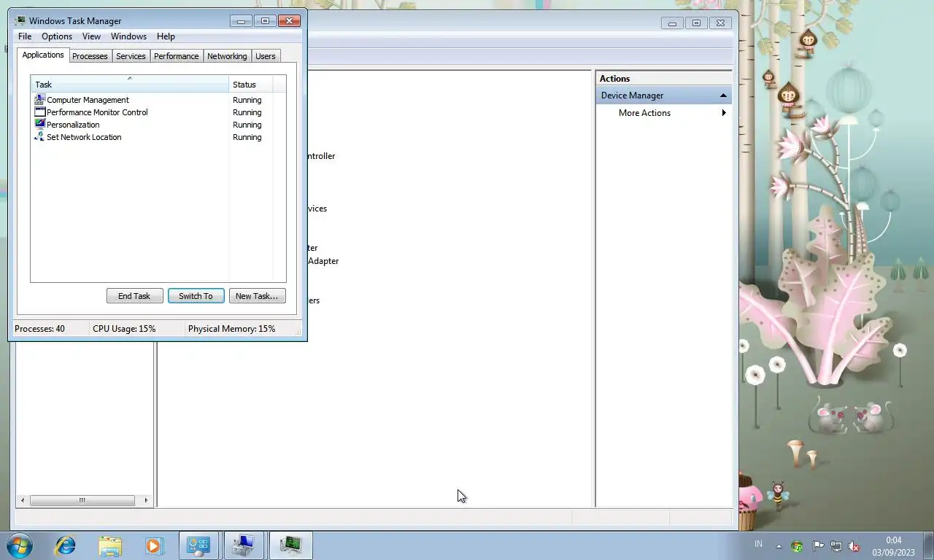Minimize the Computer Management window

[672, 23]
